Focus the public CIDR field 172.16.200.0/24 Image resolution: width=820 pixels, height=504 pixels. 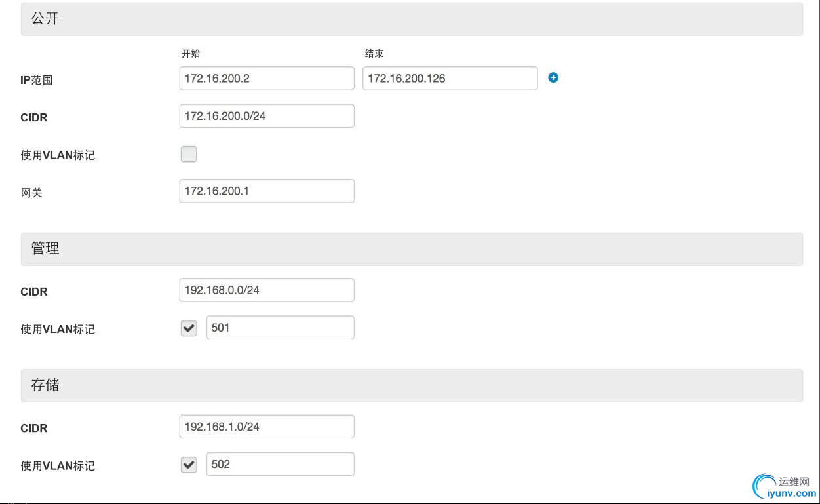pyautogui.click(x=267, y=116)
